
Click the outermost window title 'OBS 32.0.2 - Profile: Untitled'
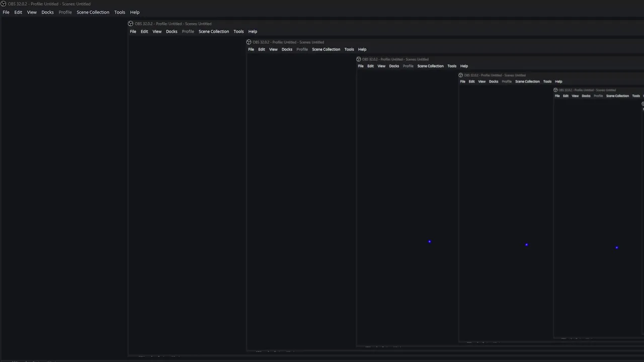(x=33, y=4)
